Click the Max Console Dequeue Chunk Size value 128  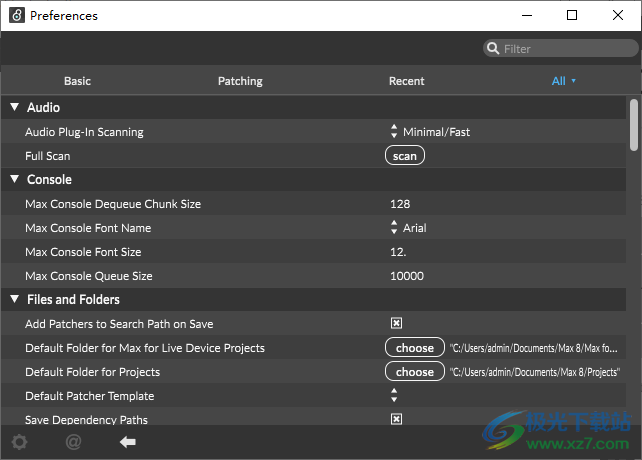click(400, 204)
